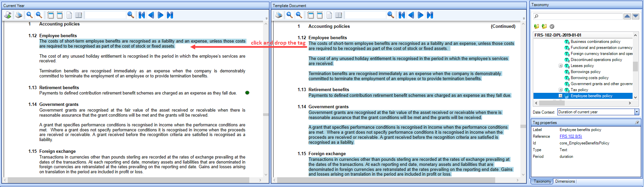Select Functional and presentation currency tag
Image resolution: width=644 pixels, height=187 pixels.
pos(601,48)
